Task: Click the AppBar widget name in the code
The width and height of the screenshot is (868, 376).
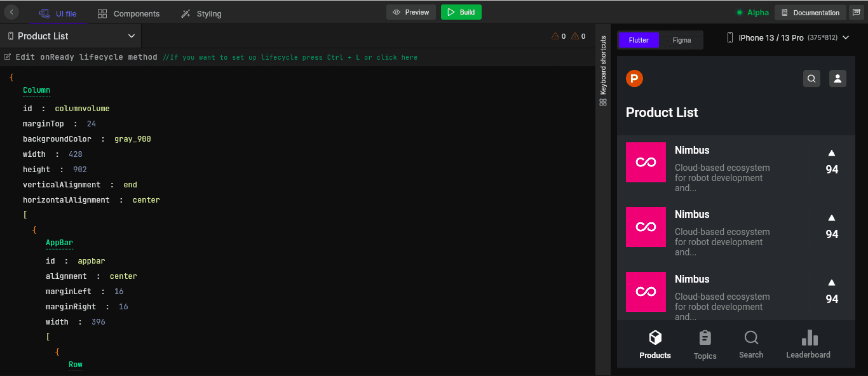Action: click(59, 243)
